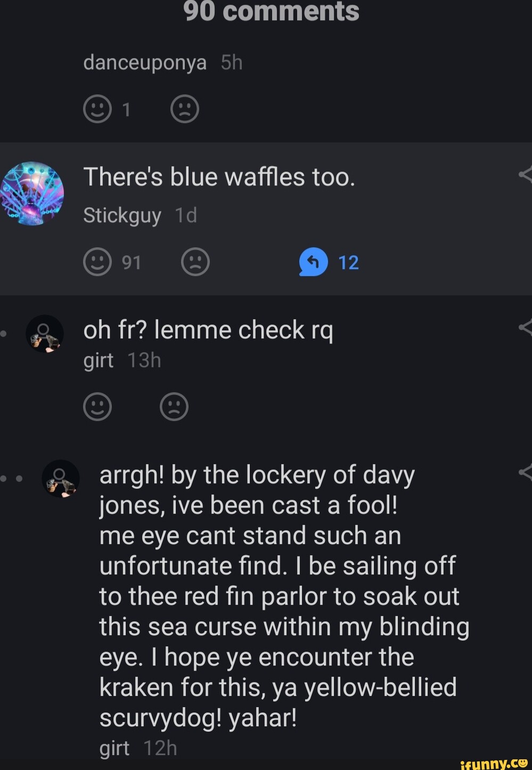Open girt's profile from 13h comment
Viewport: 532px width, 770px height.
click(x=99, y=361)
